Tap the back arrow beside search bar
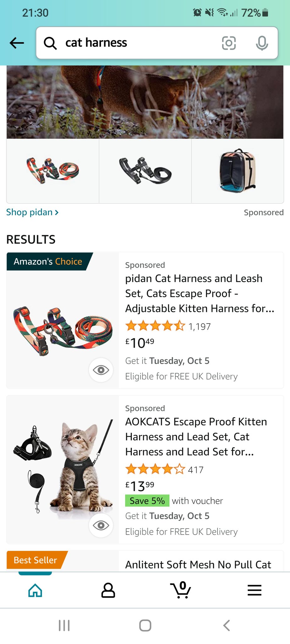Screen dimensions: 290x644 [x=17, y=43]
